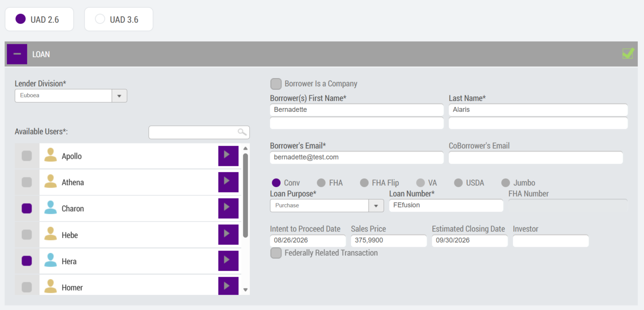Click the purple arrow next to Apollo
Screen dimensions: 644x310
click(x=228, y=156)
